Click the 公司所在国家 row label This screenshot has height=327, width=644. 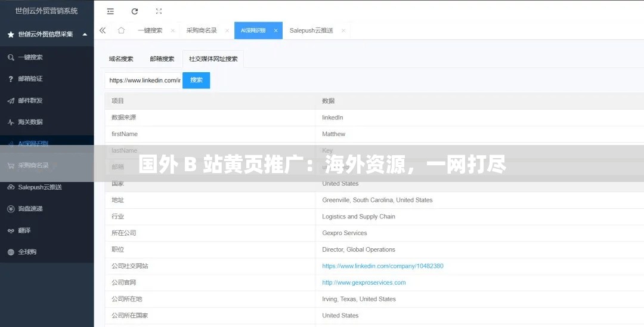click(x=130, y=315)
